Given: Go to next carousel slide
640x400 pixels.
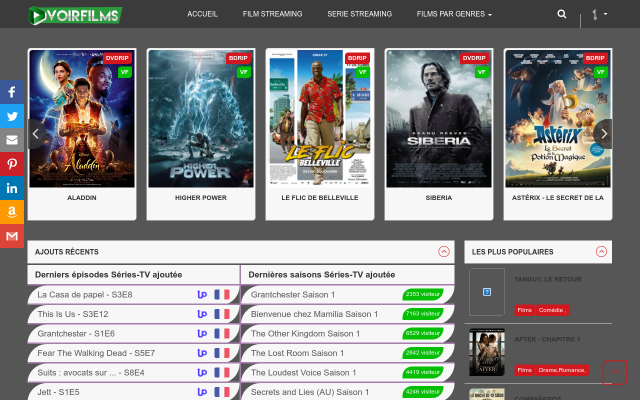Looking at the screenshot, I should 604,134.
